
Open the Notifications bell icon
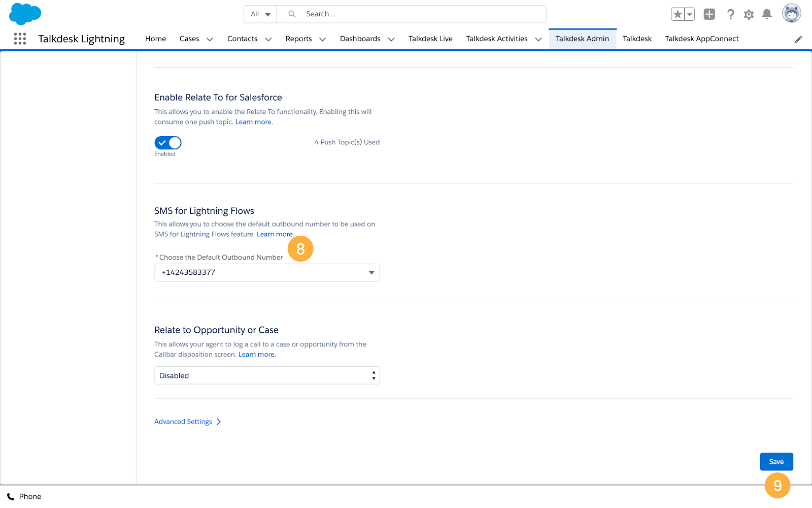coord(767,14)
